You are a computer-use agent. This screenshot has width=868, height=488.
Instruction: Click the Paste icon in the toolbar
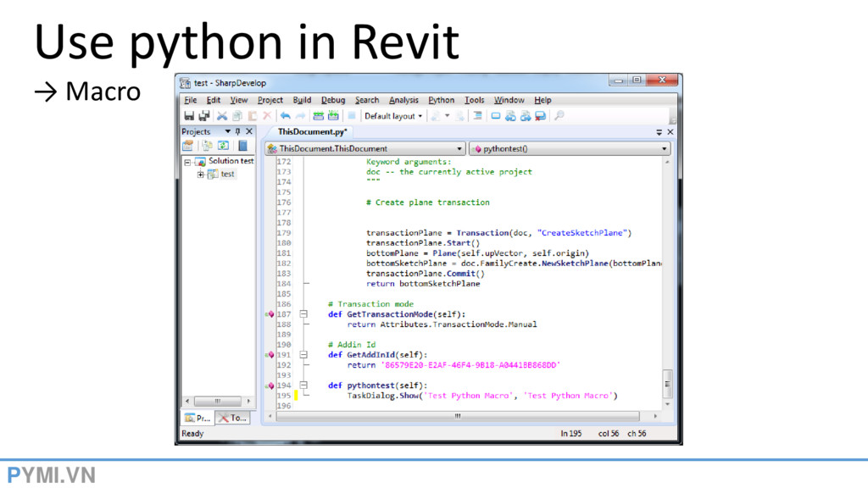pos(253,115)
